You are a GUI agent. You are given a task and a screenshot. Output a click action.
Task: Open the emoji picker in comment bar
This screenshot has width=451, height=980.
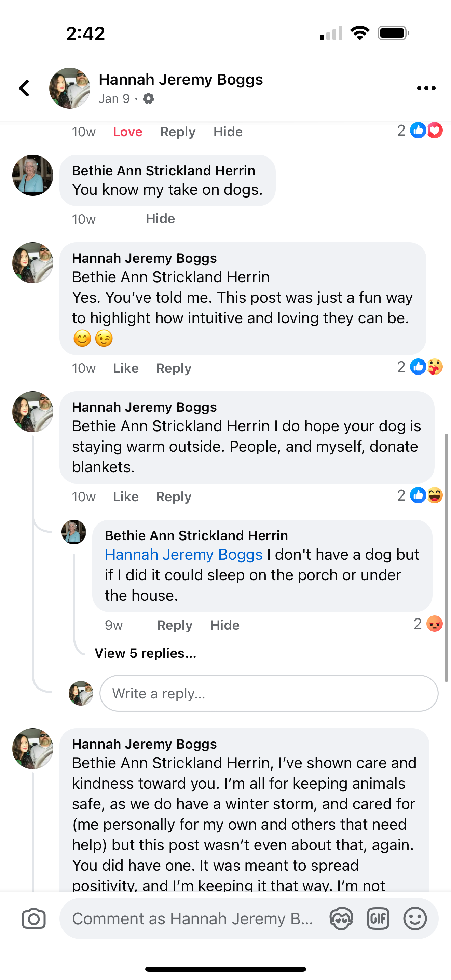pos(414,919)
